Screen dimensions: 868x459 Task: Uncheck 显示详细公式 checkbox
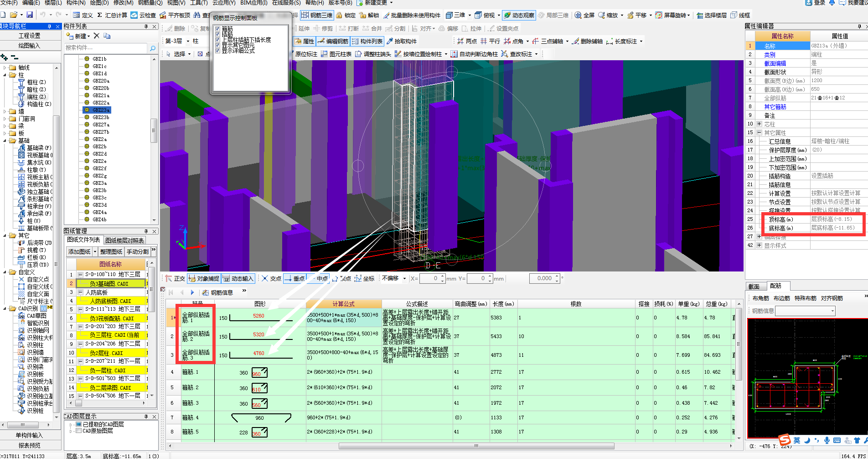(217, 51)
